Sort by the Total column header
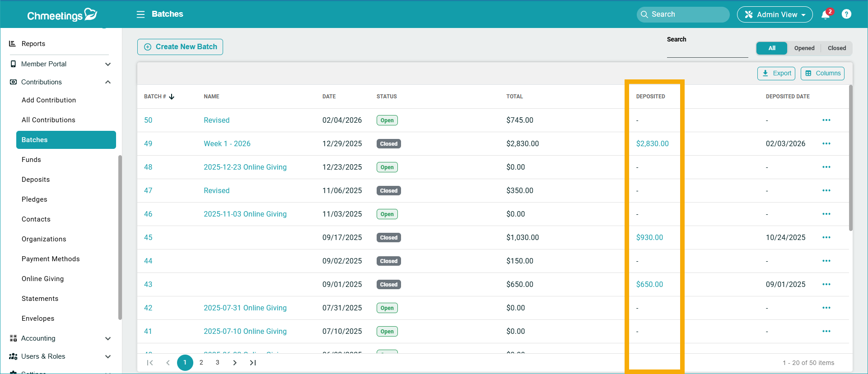The height and width of the screenshot is (374, 868). point(514,97)
